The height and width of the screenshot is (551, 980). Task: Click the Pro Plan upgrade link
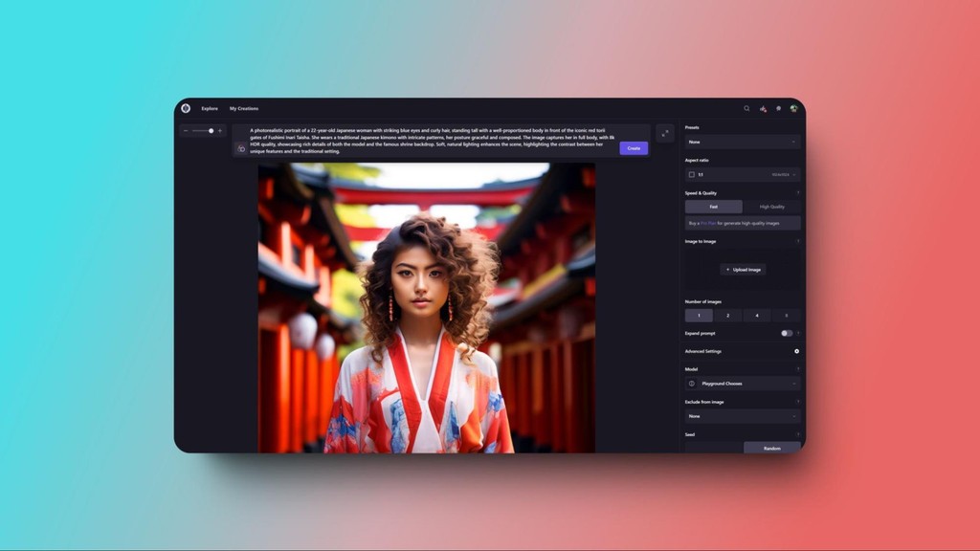point(707,222)
